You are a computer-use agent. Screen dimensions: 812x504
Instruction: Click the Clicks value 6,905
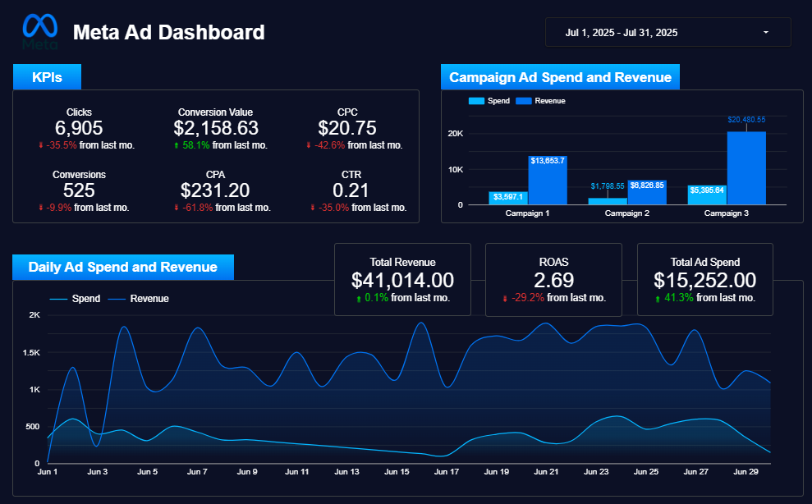pyautogui.click(x=79, y=128)
